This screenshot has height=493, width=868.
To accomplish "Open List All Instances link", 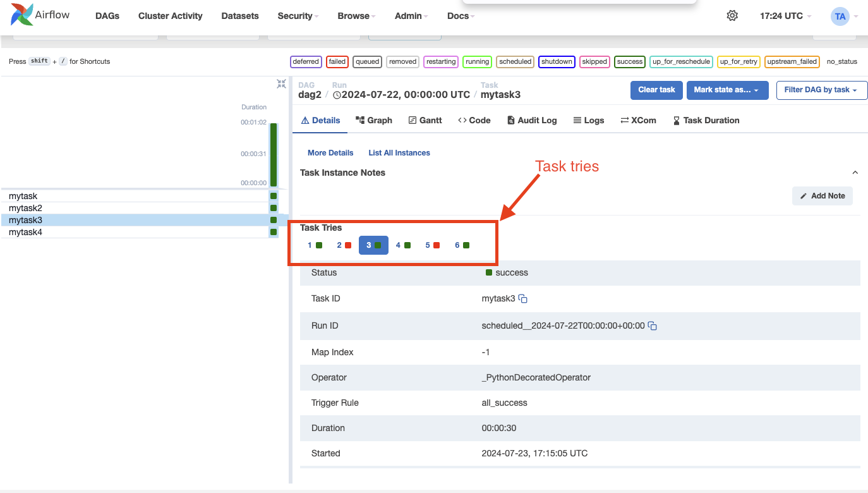I will point(399,152).
